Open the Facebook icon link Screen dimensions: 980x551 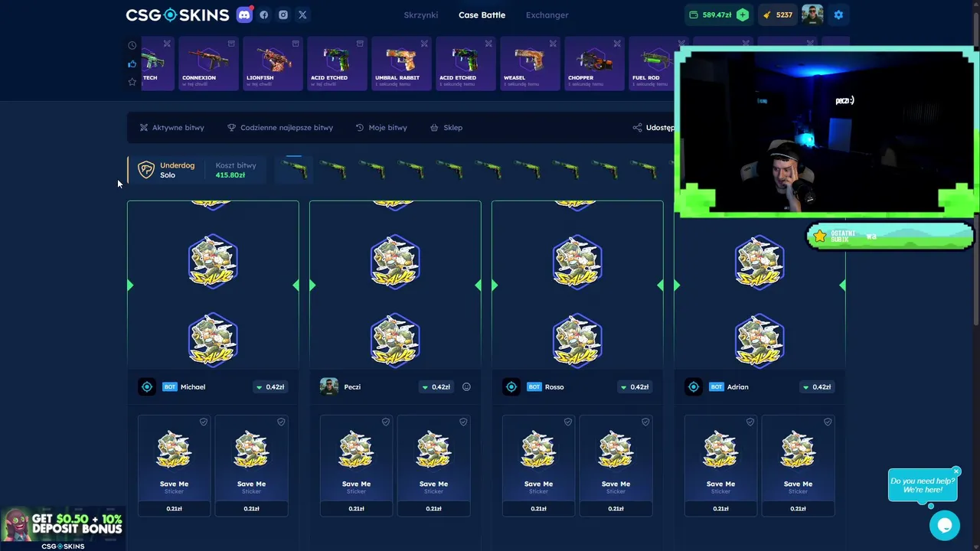(x=264, y=15)
